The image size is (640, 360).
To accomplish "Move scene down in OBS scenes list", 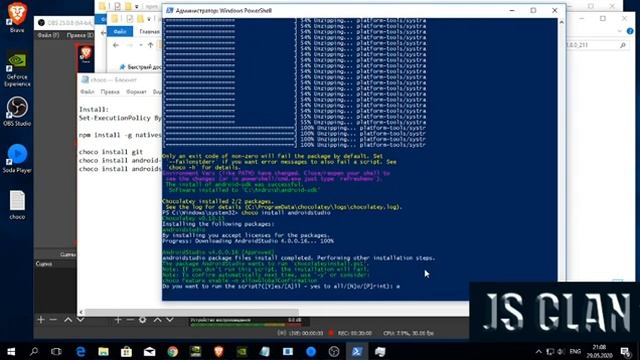I will click(x=80, y=320).
